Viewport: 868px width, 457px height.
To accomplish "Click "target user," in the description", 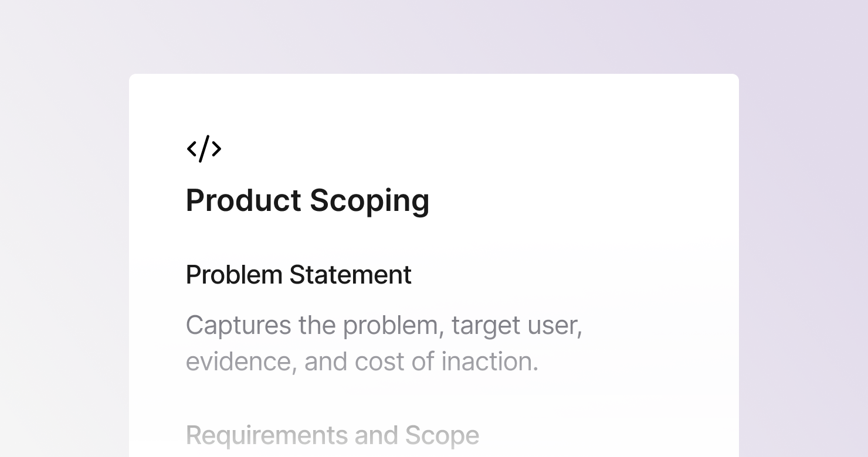I will pos(517,326).
